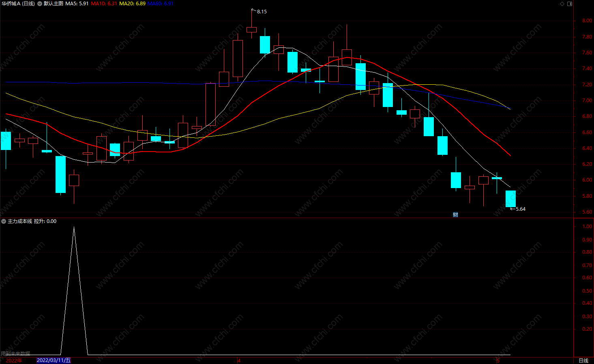Viewport: 594px width, 364px height.
Task: Expand the 主力成本线 indicator dropdown
Action: click(4, 221)
